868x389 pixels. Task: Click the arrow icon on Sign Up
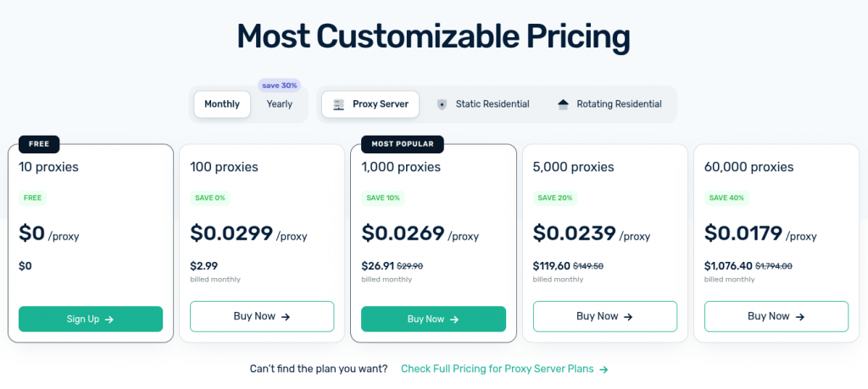(109, 320)
